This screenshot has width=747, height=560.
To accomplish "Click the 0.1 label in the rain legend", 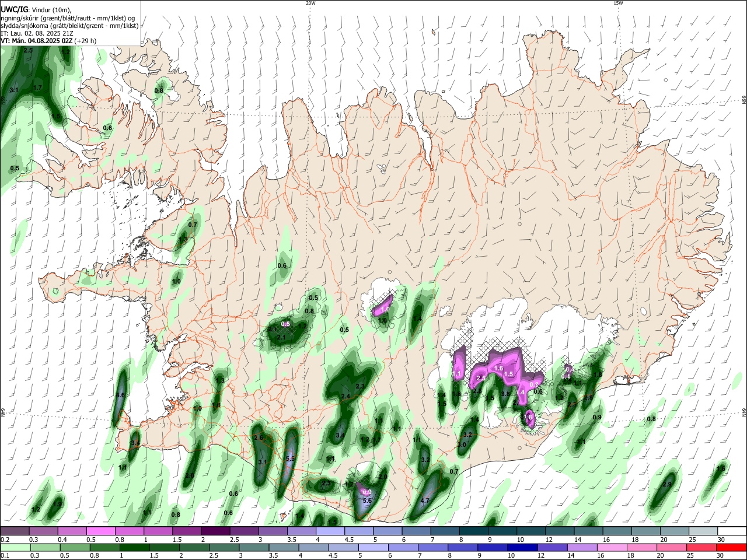I will pyautogui.click(x=5, y=556).
